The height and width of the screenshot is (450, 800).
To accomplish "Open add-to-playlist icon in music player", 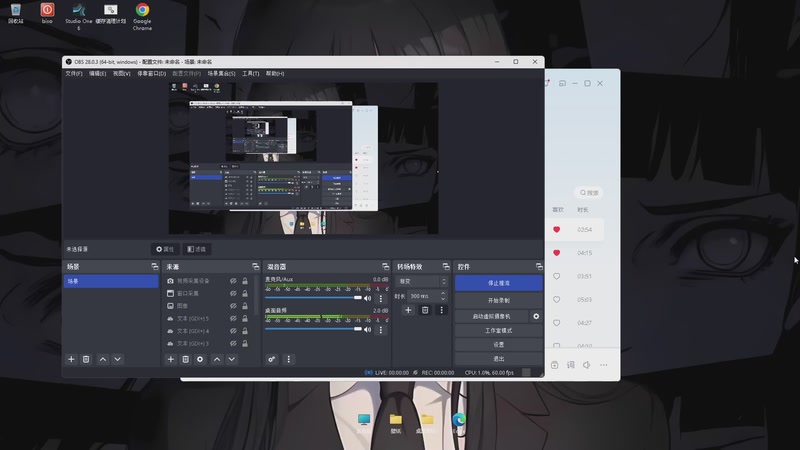I will (x=555, y=365).
